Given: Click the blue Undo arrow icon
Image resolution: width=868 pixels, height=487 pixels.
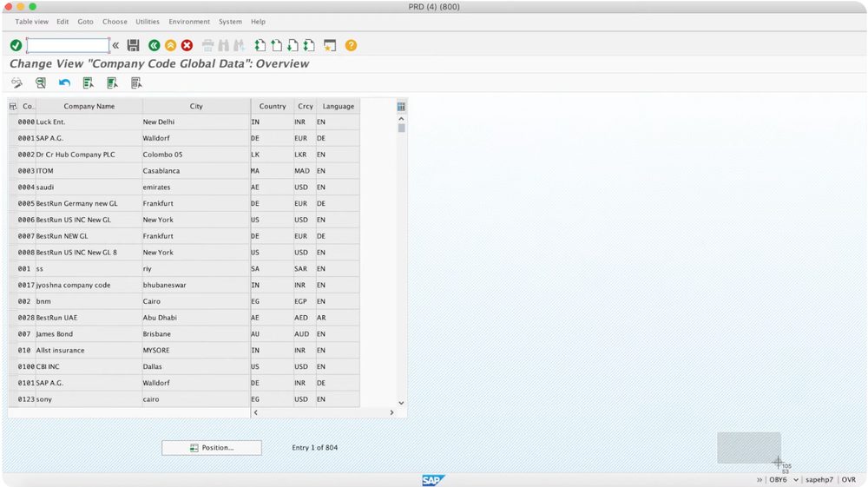Looking at the screenshot, I should (64, 83).
